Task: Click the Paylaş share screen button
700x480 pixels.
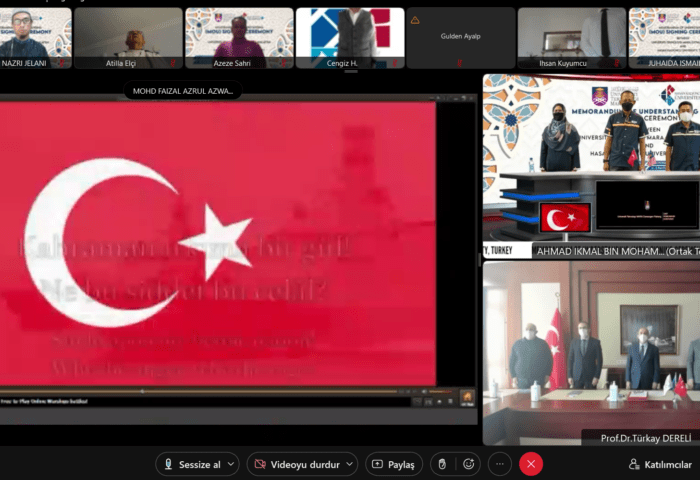Action: coord(394,464)
